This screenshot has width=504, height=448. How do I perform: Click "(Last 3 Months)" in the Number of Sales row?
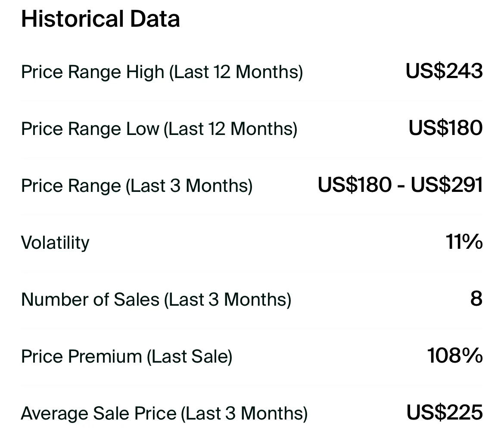227,299
